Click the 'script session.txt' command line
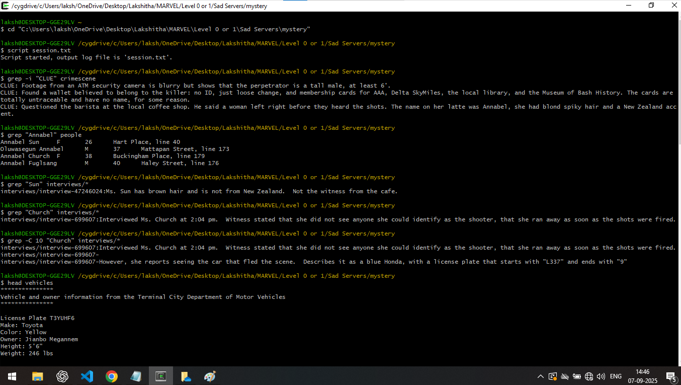The height and width of the screenshot is (385, 681). click(x=36, y=50)
